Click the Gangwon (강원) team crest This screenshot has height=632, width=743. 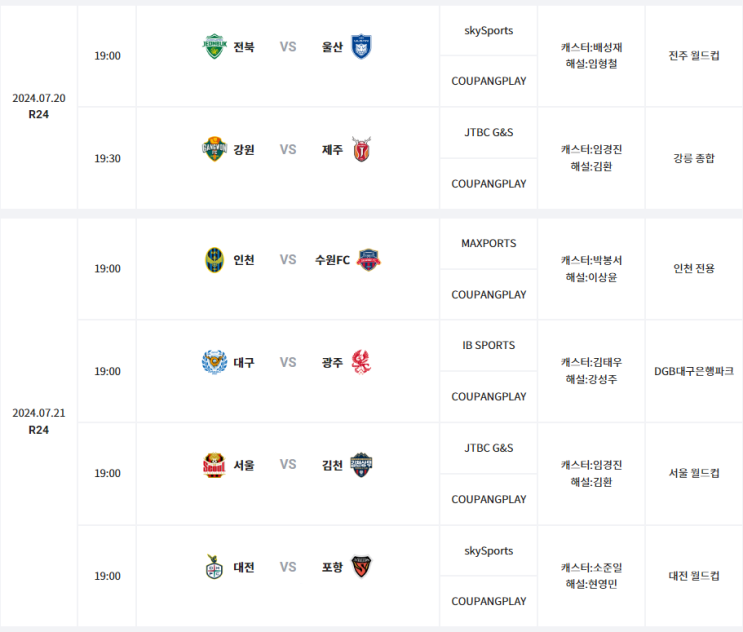(213, 149)
